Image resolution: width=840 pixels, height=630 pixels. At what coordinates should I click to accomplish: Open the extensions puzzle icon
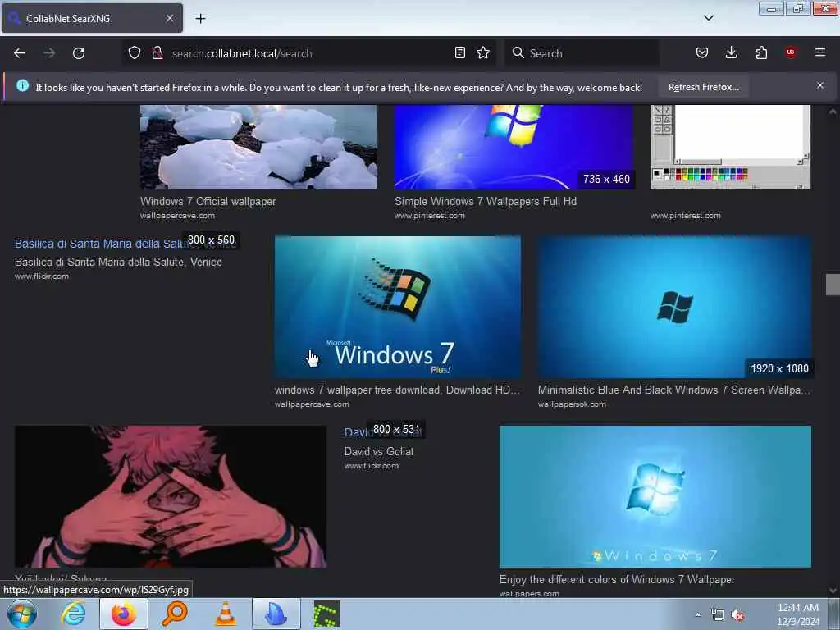pyautogui.click(x=761, y=53)
